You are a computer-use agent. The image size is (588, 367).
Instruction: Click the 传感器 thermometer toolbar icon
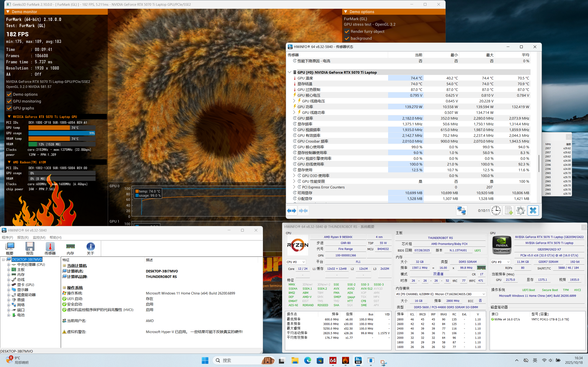50,248
